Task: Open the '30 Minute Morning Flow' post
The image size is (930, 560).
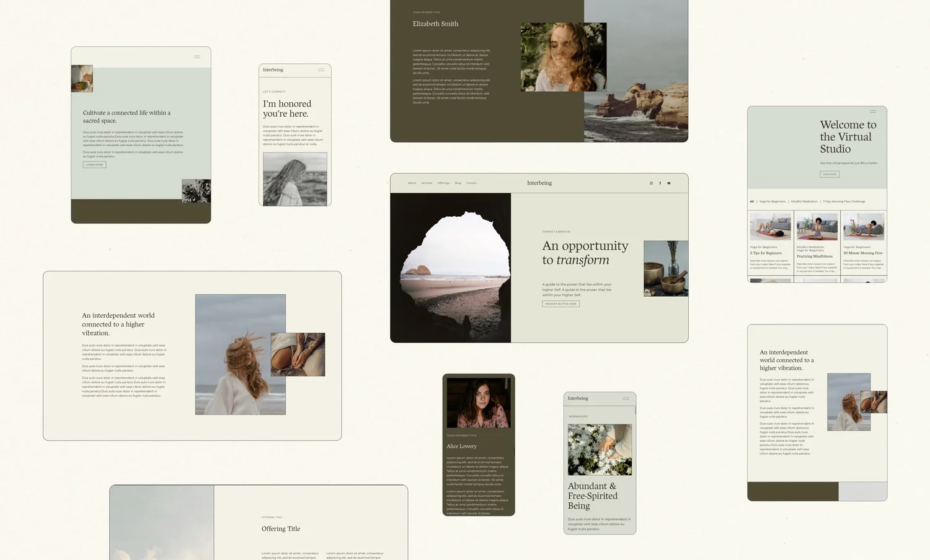Action: coord(863,226)
